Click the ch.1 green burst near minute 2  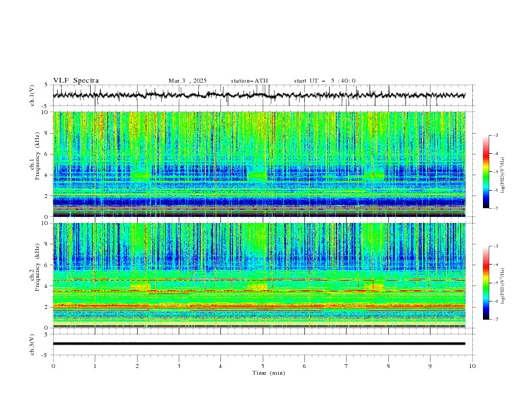140,176
